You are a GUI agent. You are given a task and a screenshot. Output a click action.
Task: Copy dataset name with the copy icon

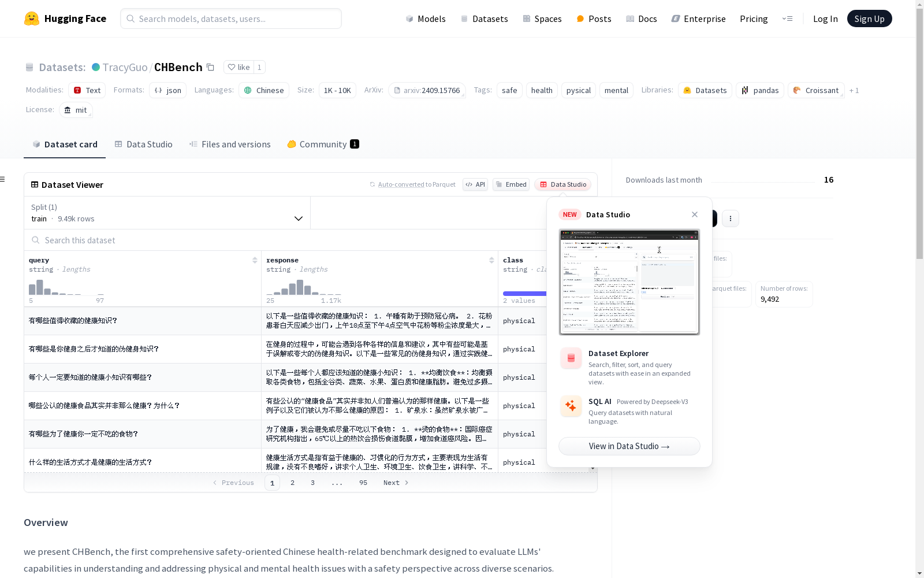[211, 67]
